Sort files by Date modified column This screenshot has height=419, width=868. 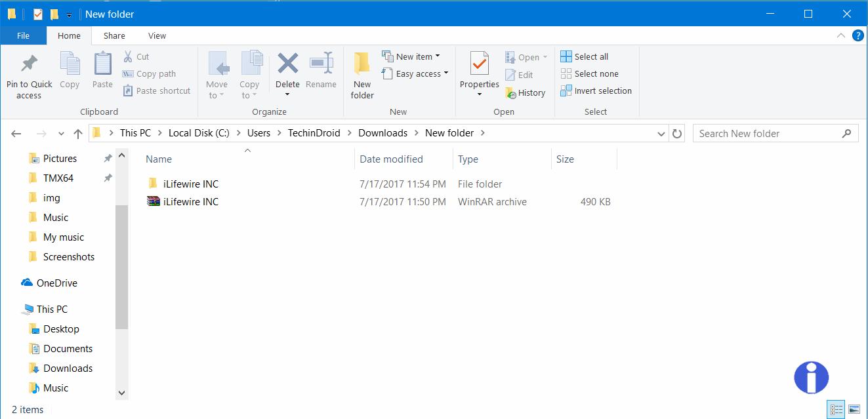pos(391,159)
